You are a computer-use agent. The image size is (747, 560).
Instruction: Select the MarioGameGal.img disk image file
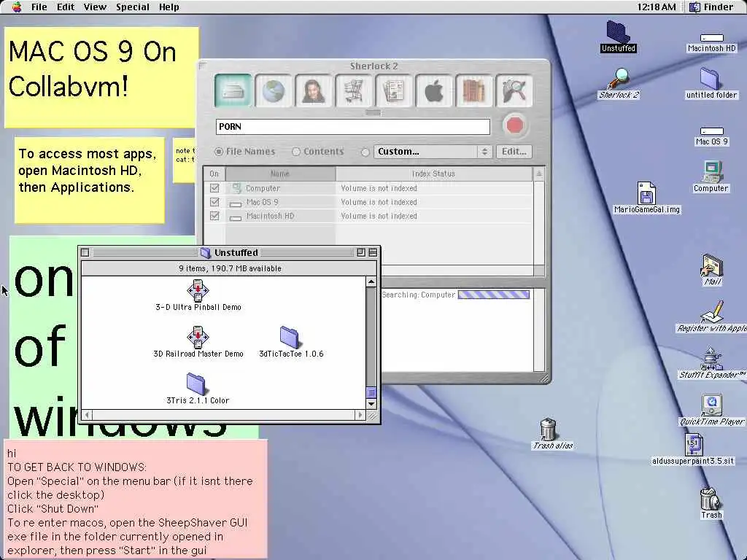tap(646, 198)
